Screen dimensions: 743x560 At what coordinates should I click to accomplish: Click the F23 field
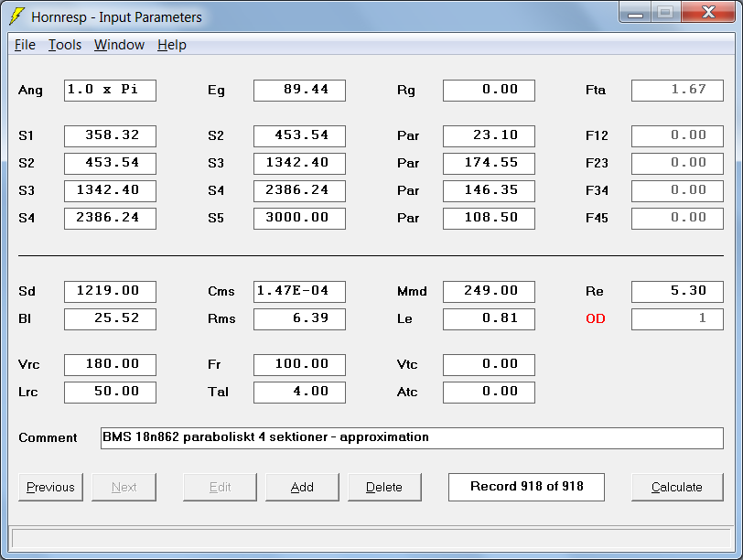[x=678, y=164]
